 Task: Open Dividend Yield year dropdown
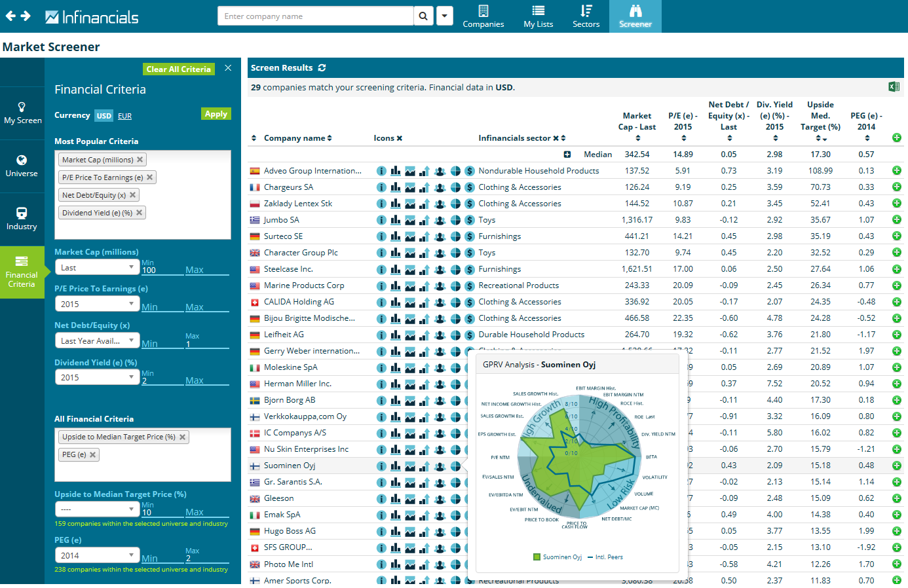click(97, 377)
